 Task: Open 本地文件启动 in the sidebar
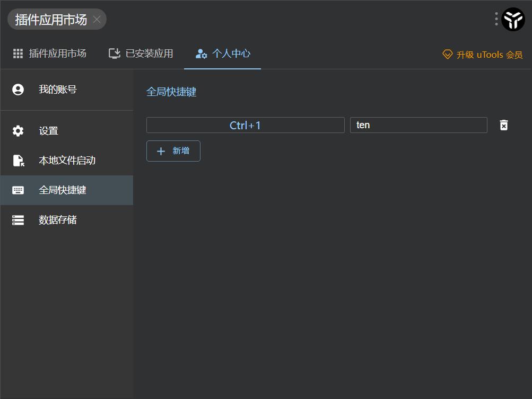tap(67, 161)
